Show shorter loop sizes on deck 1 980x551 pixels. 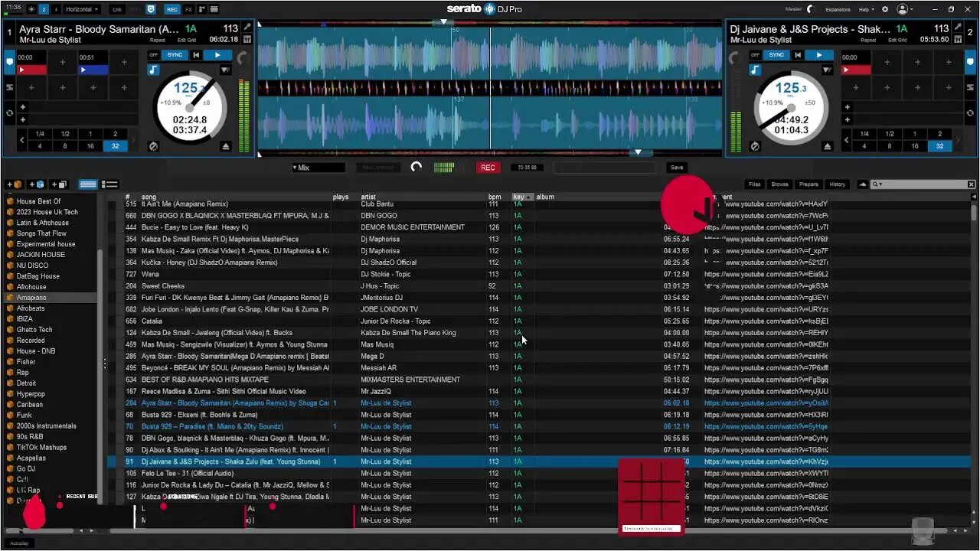tap(22, 140)
